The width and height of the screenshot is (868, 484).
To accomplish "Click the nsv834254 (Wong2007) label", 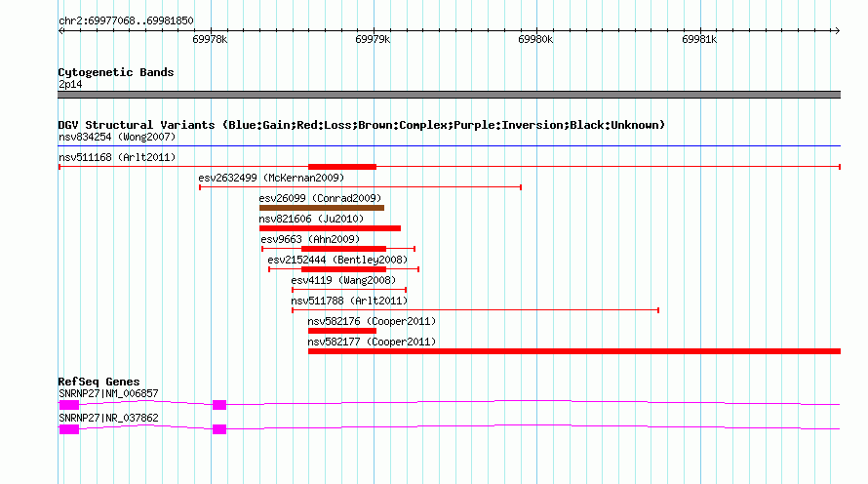I will pos(117,137).
